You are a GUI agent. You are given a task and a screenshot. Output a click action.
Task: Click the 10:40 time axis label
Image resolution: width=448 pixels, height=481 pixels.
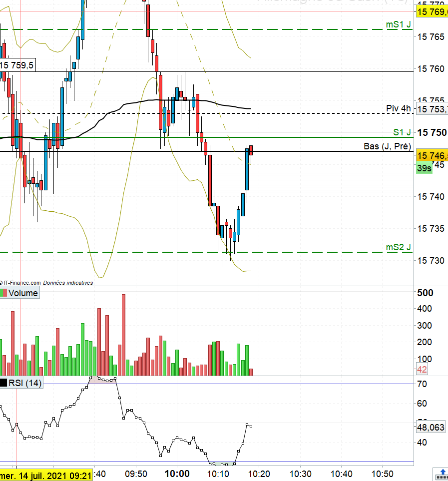pos(341,474)
